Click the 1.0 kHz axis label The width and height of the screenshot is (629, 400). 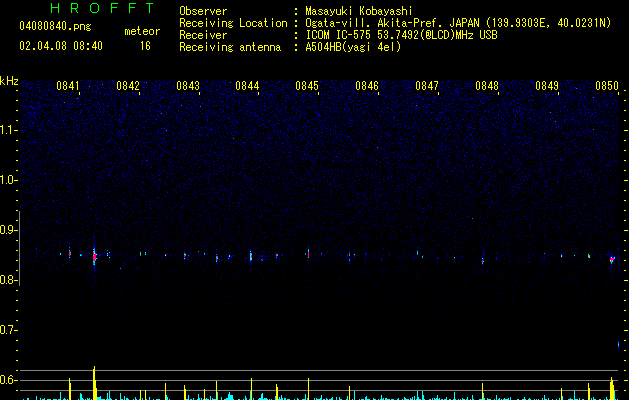[x=9, y=180]
